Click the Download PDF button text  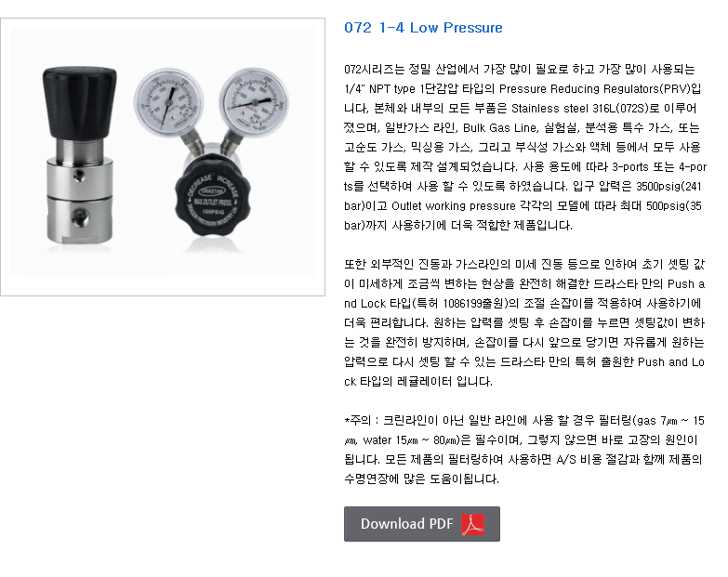click(x=406, y=524)
